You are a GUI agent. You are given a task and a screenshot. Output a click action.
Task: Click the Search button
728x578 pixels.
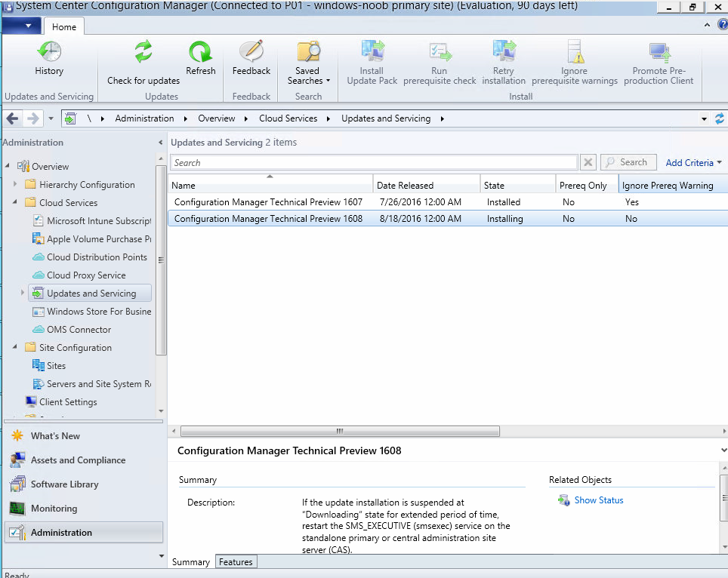pyautogui.click(x=628, y=162)
